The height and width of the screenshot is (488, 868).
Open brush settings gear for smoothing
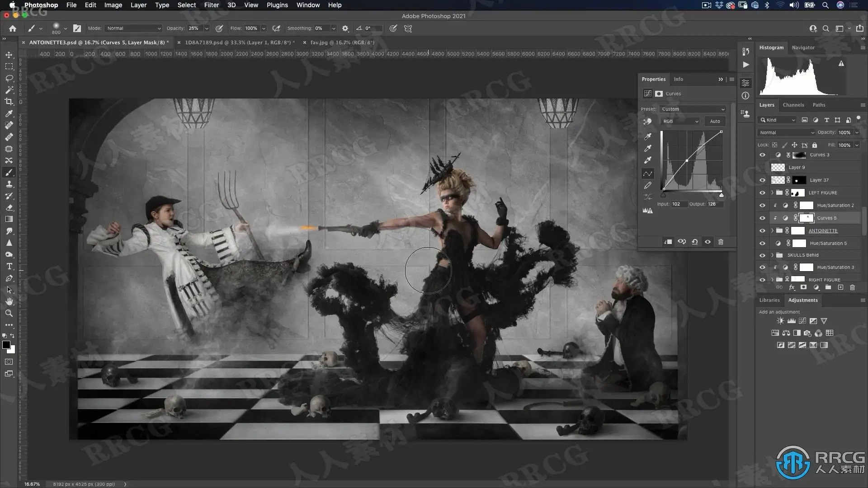point(345,28)
